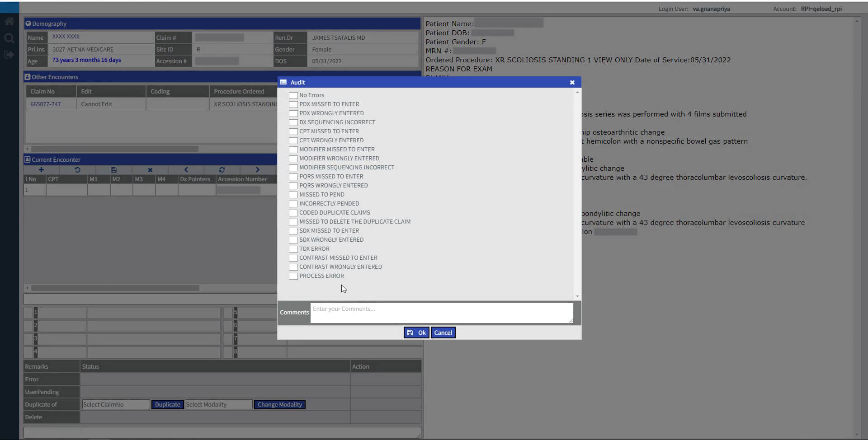Tick PQRS WRONGLY ENTERED
This screenshot has width=868, height=440.
click(x=293, y=186)
